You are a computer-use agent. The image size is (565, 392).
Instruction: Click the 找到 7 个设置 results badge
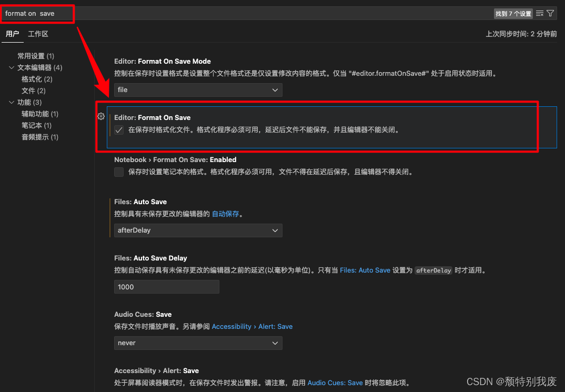pos(513,14)
